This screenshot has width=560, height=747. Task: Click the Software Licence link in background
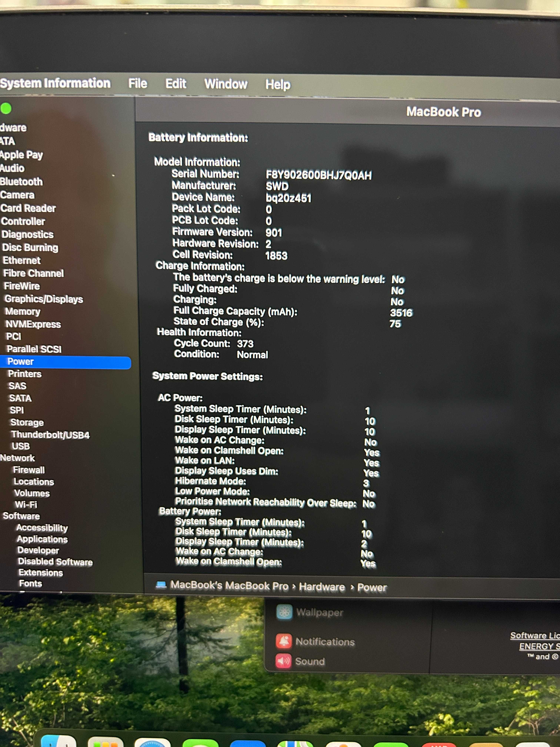(535, 635)
